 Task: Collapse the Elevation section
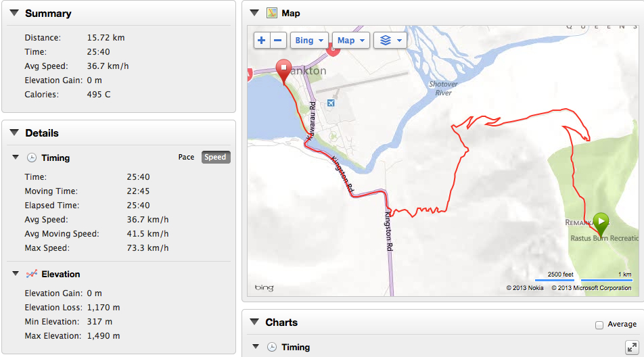(16, 274)
